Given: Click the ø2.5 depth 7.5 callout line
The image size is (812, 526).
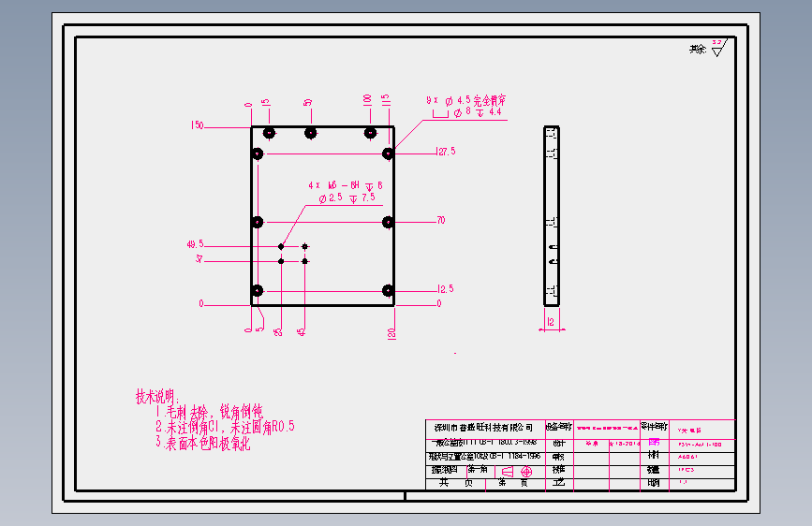Looking at the screenshot, I should point(347,197).
